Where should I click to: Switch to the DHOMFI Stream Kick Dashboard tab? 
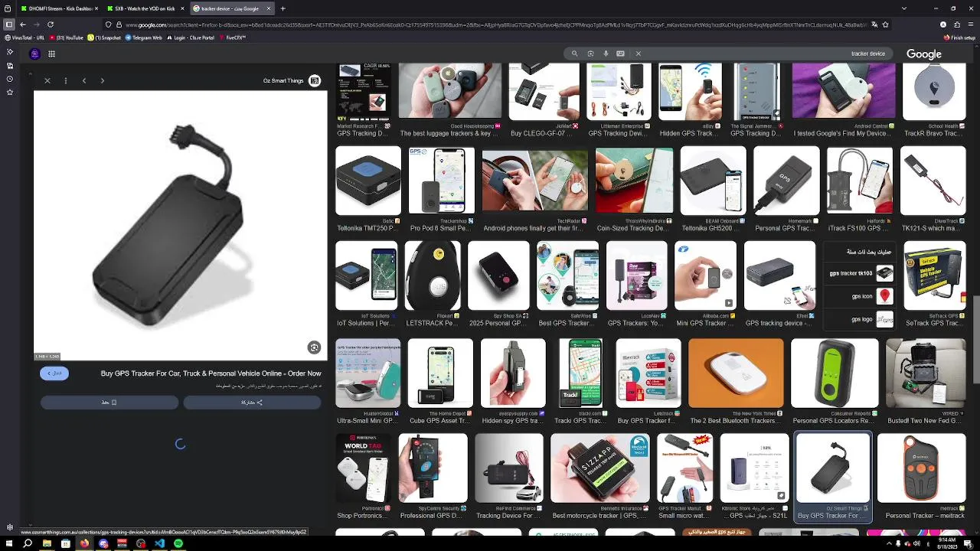[x=58, y=8]
